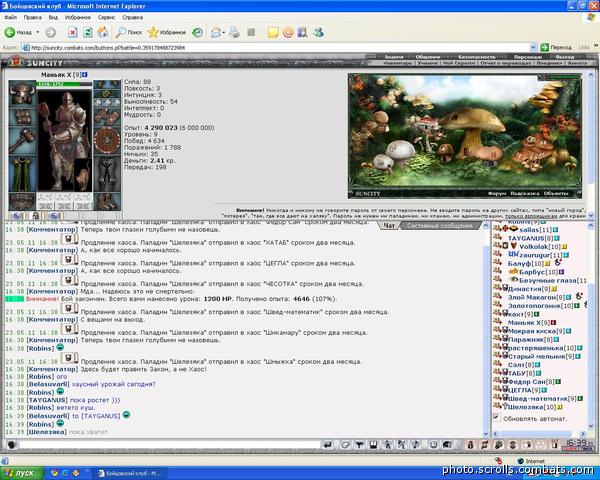Click the boots equipment slot
The width and height of the screenshot is (600, 480).
point(107,202)
